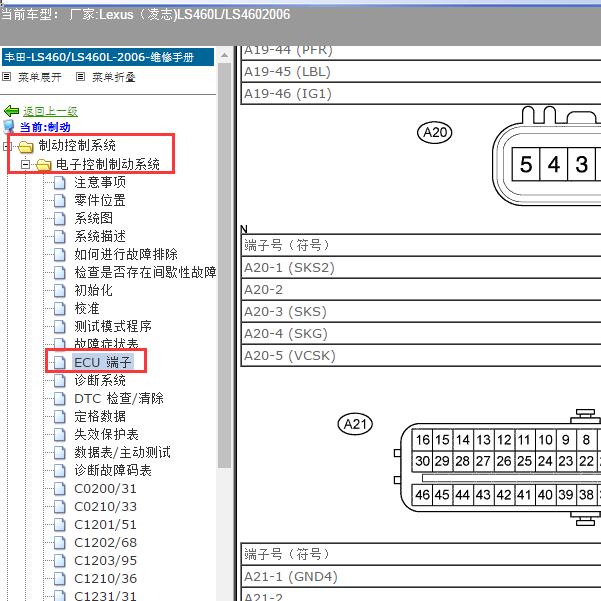Click the document icon beside C1201/51
Screen dimensions: 601x601
point(59,525)
